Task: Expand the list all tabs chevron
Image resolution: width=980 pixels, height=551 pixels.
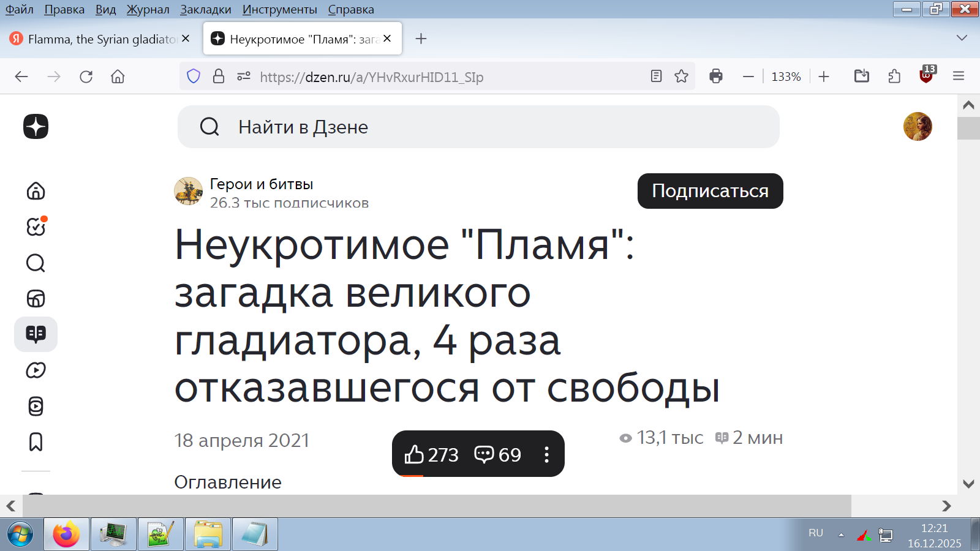Action: (962, 38)
